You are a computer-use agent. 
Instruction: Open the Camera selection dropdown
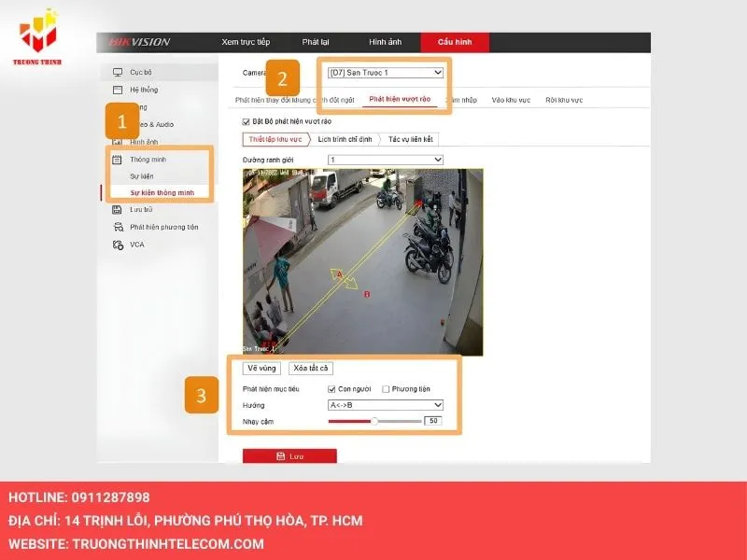[385, 73]
